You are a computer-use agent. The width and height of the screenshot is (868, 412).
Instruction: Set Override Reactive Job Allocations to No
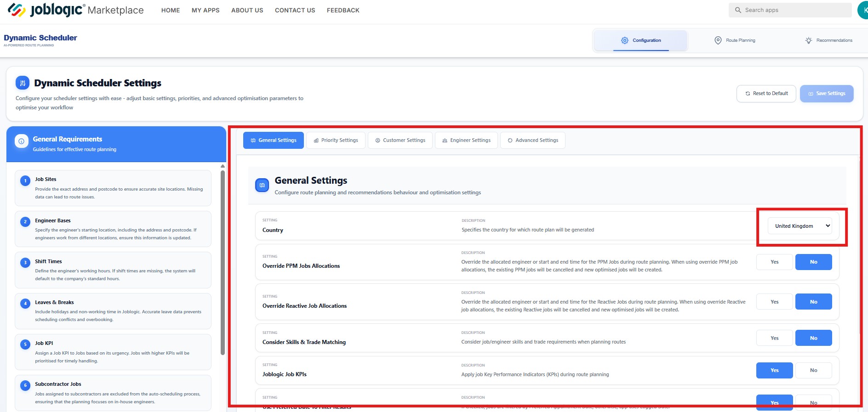coord(814,302)
